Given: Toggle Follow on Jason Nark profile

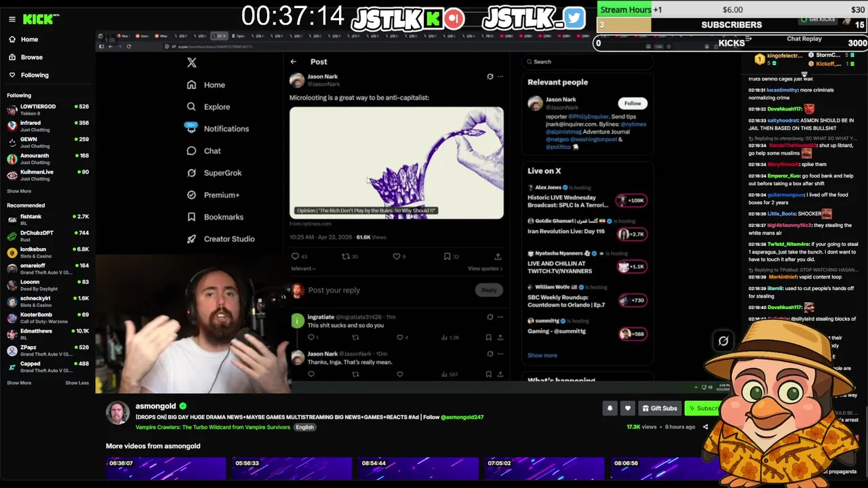Looking at the screenshot, I should (633, 103).
